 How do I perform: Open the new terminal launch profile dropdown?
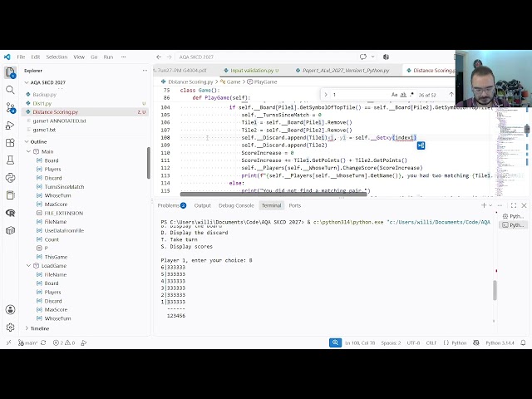(x=490, y=205)
